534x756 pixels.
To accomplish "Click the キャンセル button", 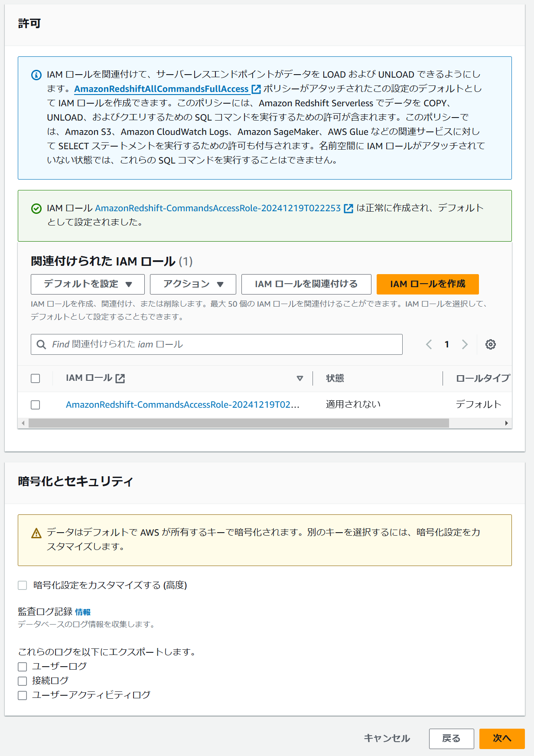I will tap(387, 739).
